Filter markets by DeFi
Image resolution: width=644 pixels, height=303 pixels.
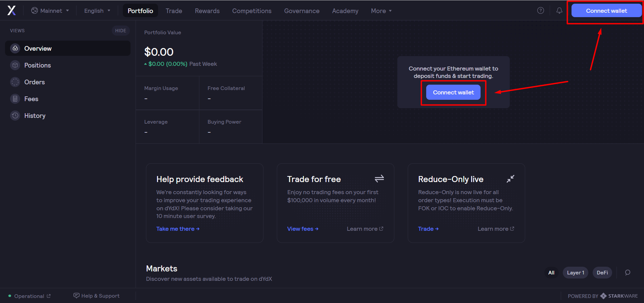[x=602, y=273]
